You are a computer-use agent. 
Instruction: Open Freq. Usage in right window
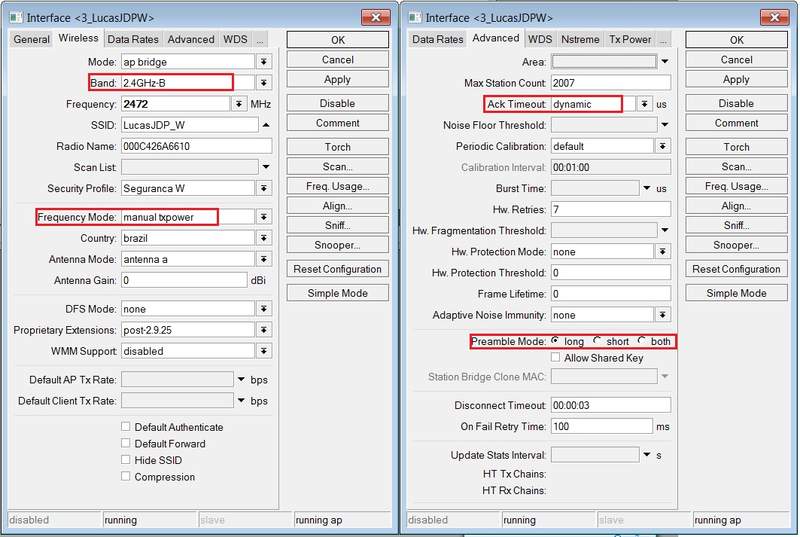pyautogui.click(x=737, y=186)
